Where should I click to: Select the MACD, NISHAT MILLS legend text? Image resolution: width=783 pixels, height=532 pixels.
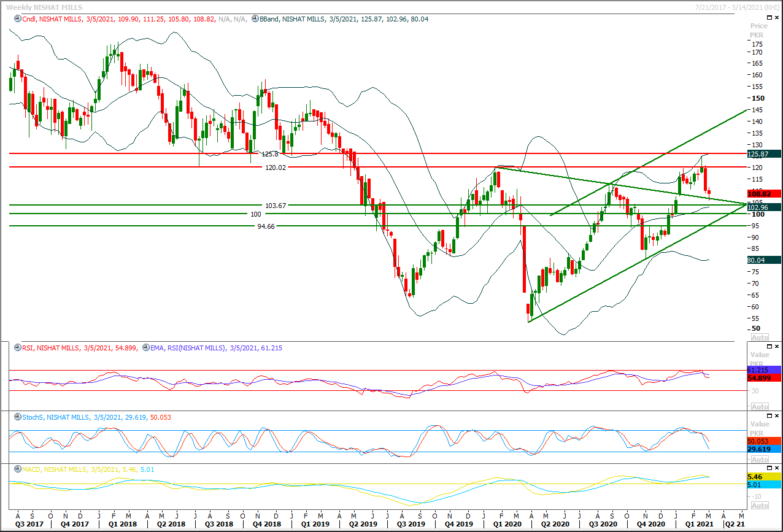(55, 469)
